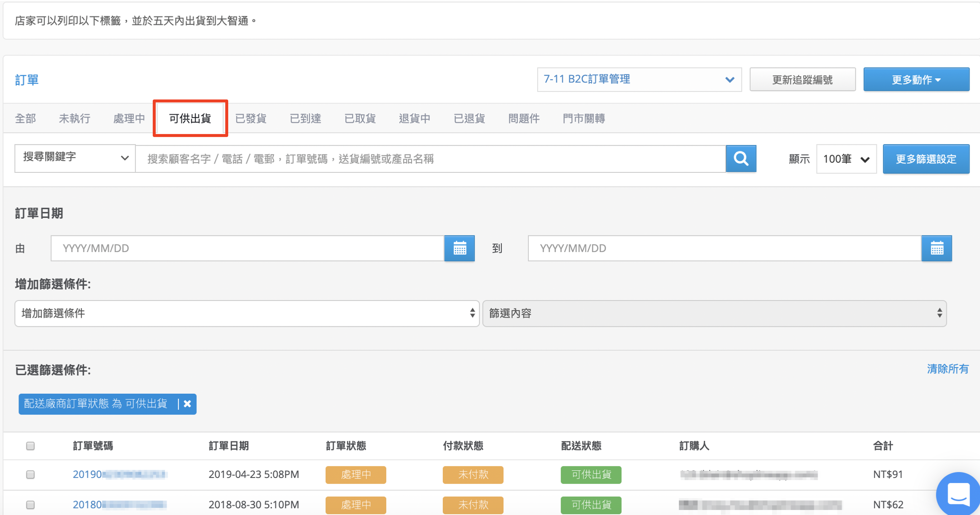980x515 pixels.
Task: Click the 清除所有 link
Action: [948, 369]
